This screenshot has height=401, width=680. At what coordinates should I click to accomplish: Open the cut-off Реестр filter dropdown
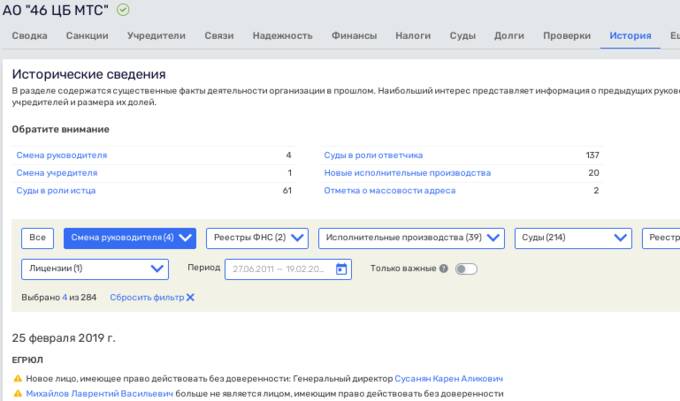(661, 238)
